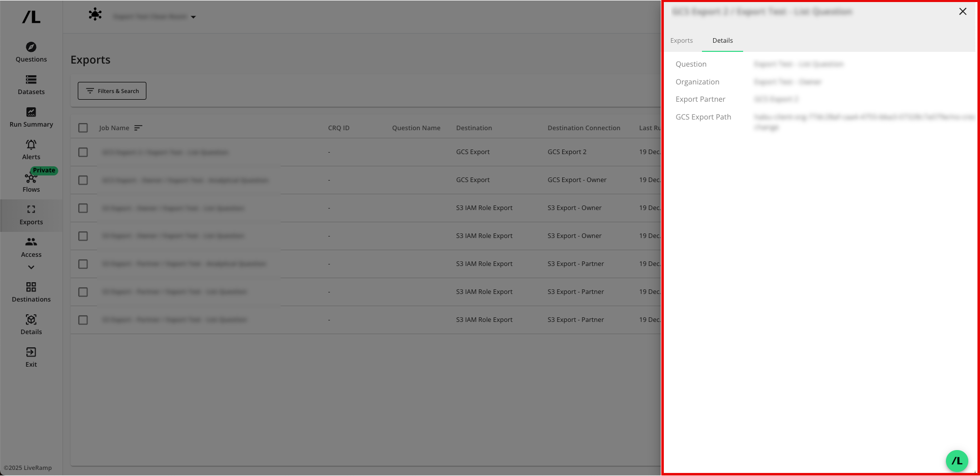The height and width of the screenshot is (476, 980).
Task: Open the Datasets sidebar icon
Action: coord(31,80)
